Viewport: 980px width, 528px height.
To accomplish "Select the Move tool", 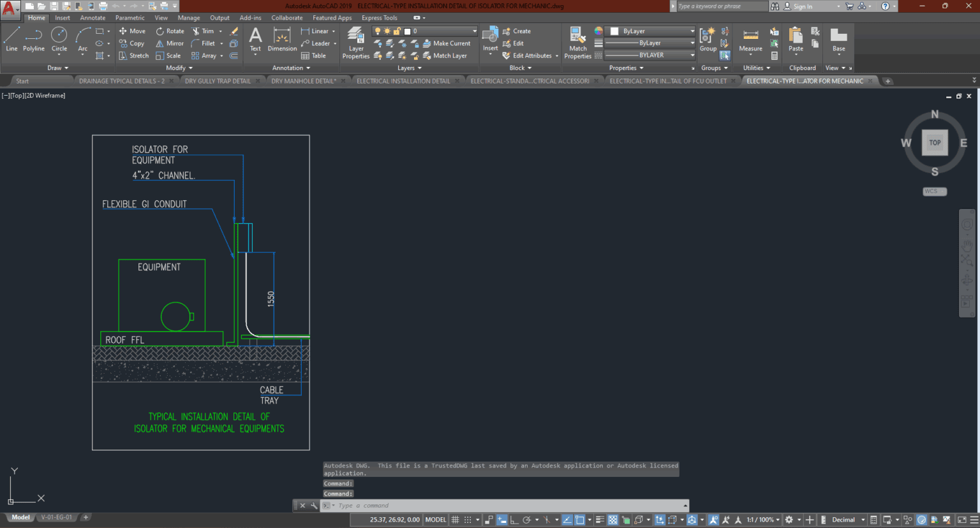I will click(x=132, y=30).
